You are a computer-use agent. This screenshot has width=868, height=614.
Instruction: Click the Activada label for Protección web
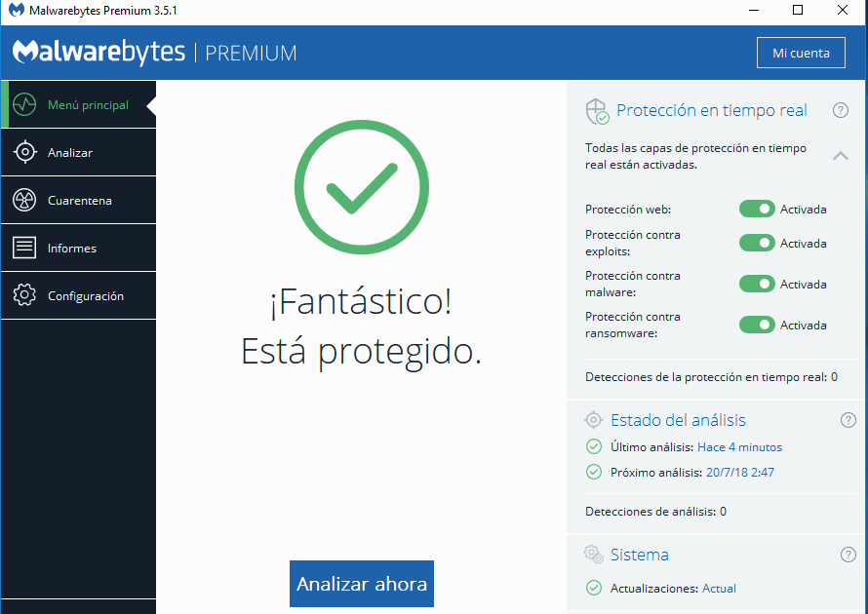pos(804,210)
